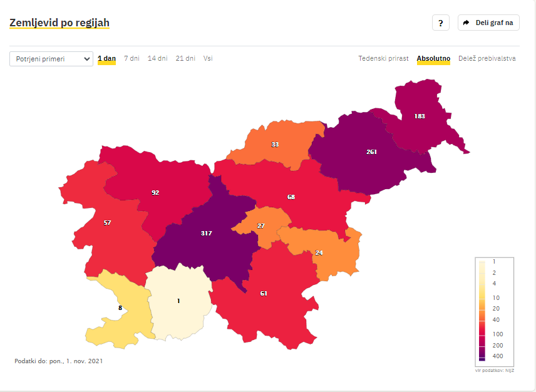
Task: Click the share arrow icon
Action: (466, 23)
